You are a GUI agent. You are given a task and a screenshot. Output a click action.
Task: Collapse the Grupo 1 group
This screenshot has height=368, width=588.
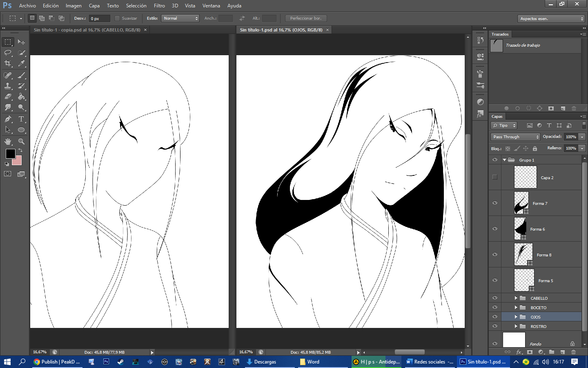pyautogui.click(x=505, y=160)
